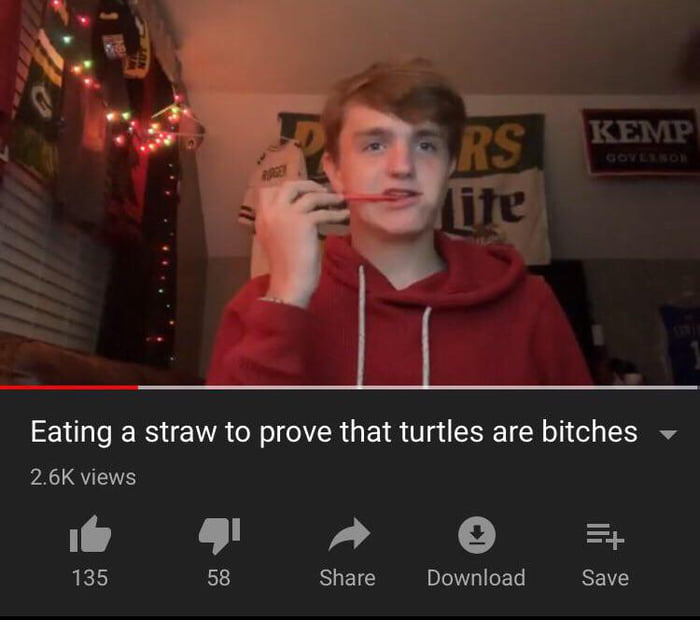The image size is (700, 620).
Task: Click the Save label text
Action: click(x=605, y=578)
